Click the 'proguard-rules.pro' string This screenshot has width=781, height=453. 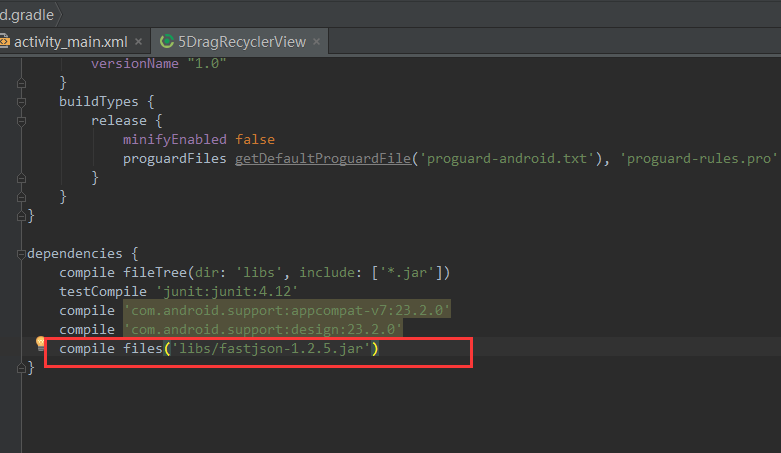coord(699,158)
